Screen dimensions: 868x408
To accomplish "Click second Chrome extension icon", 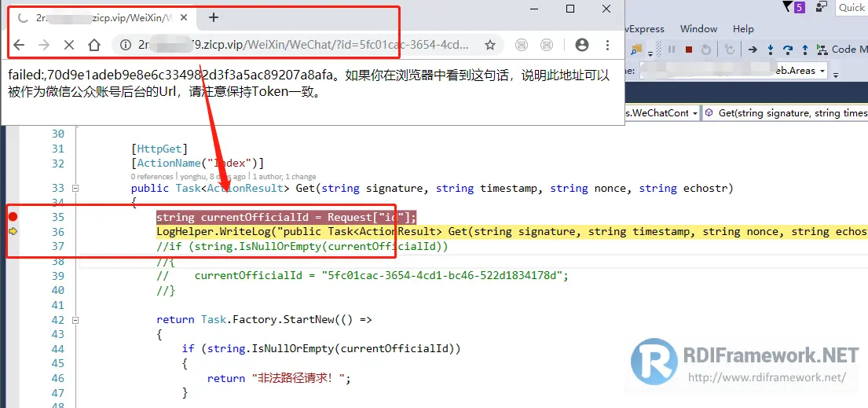I will click(x=547, y=45).
